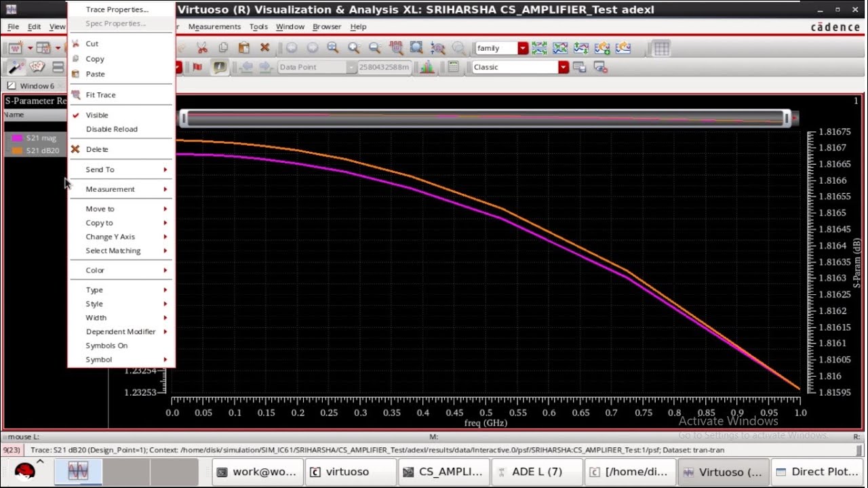Open the Calculator icon in the toolbar

pyautogui.click(x=453, y=67)
